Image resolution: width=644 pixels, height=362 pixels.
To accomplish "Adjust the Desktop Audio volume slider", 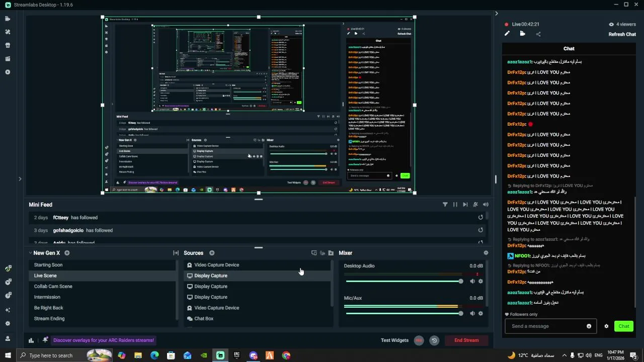I will 405,281.
